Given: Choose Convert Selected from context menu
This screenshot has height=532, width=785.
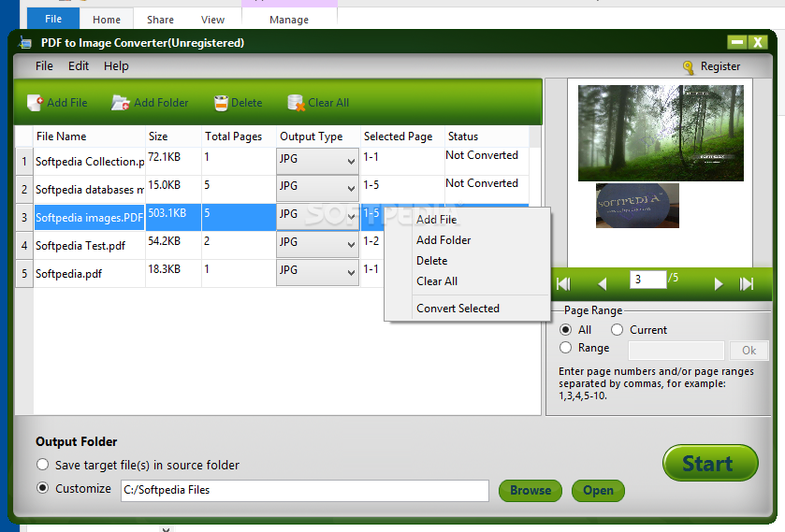Looking at the screenshot, I should tap(458, 309).
